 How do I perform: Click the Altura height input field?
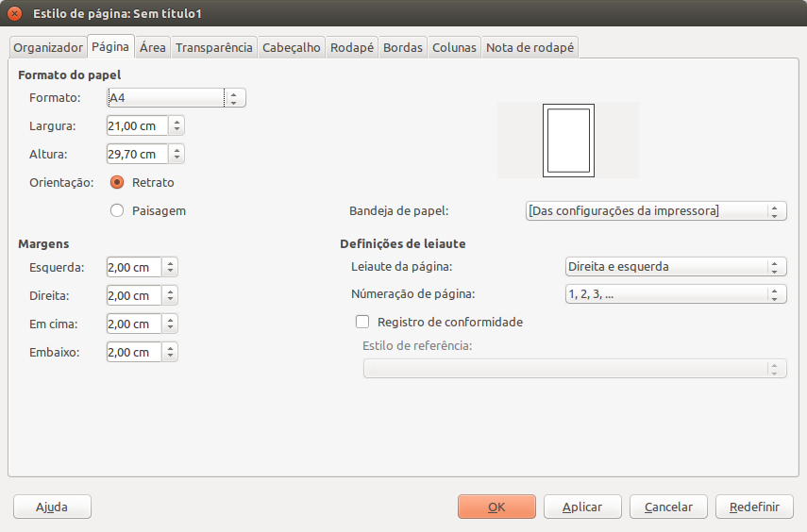pos(137,154)
